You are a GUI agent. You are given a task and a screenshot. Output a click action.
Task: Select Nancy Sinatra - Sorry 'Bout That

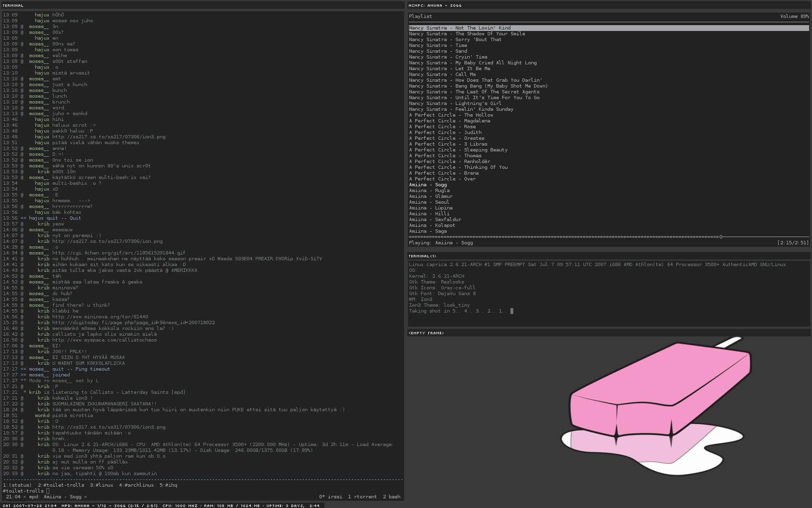click(455, 40)
